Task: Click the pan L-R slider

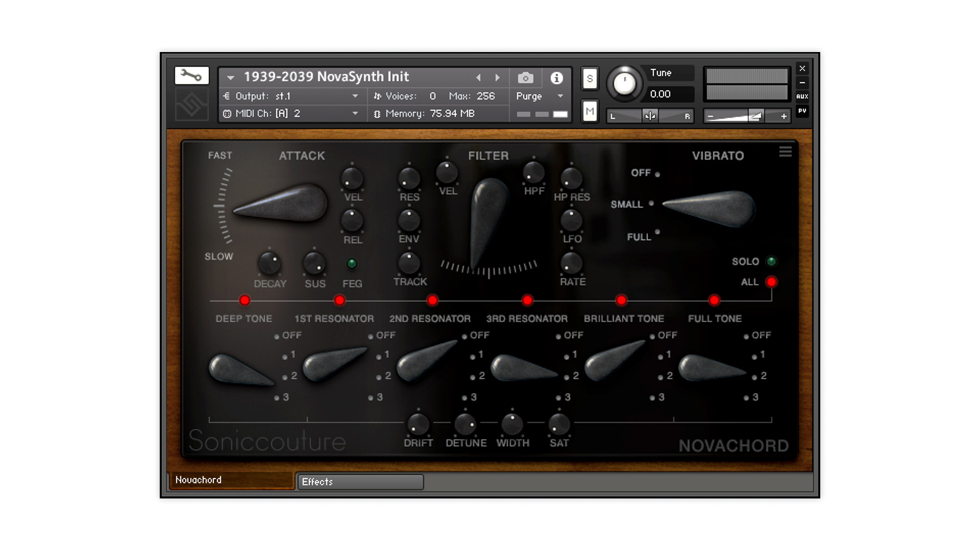Action: [x=650, y=116]
